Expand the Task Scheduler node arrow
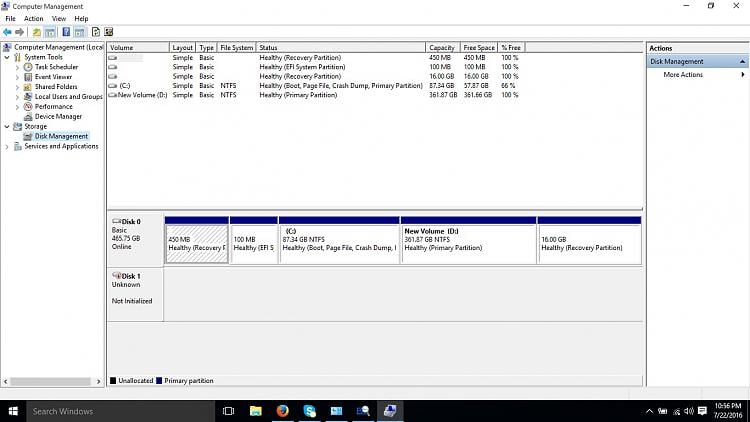The height and width of the screenshot is (422, 750). [18, 67]
